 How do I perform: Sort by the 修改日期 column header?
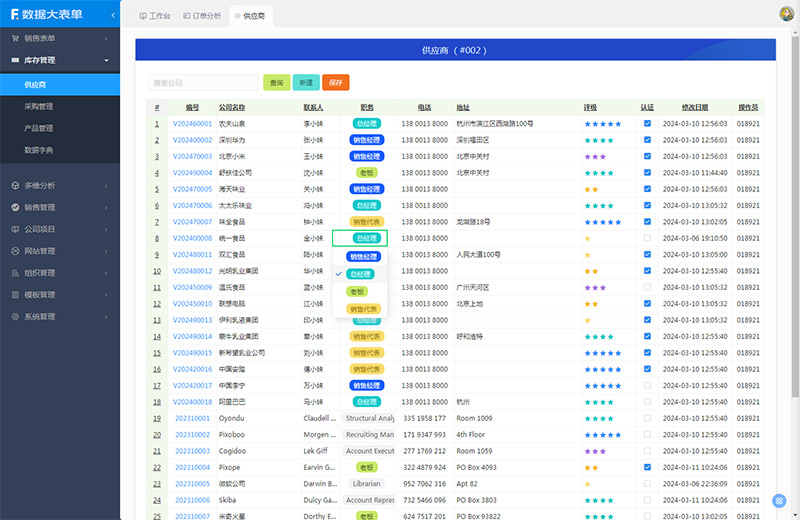(695, 108)
